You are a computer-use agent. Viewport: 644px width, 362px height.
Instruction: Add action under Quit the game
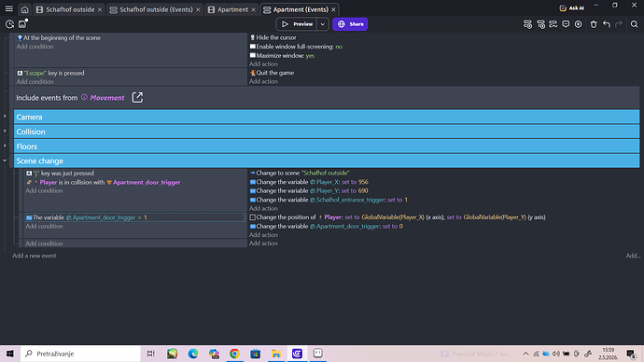pyautogui.click(x=263, y=81)
